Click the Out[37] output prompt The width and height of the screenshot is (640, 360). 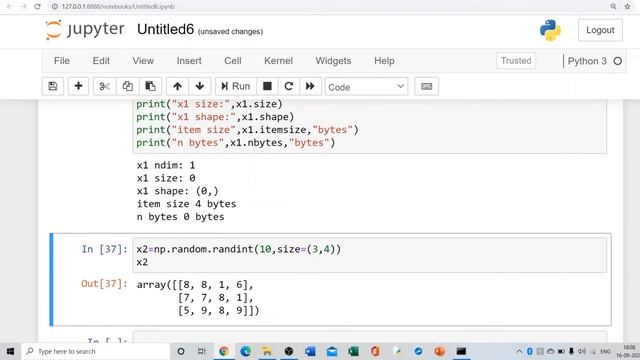click(x=104, y=284)
